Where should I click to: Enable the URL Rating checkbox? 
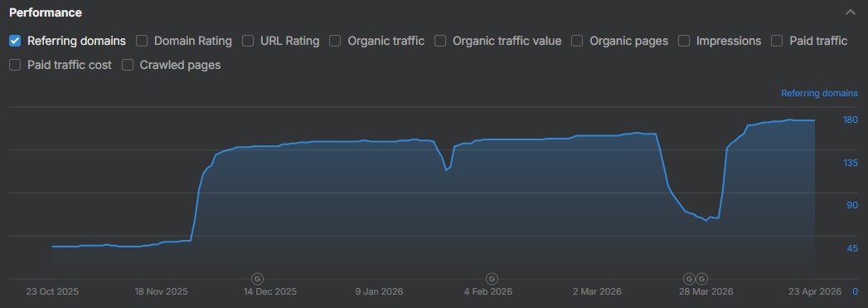pos(248,41)
